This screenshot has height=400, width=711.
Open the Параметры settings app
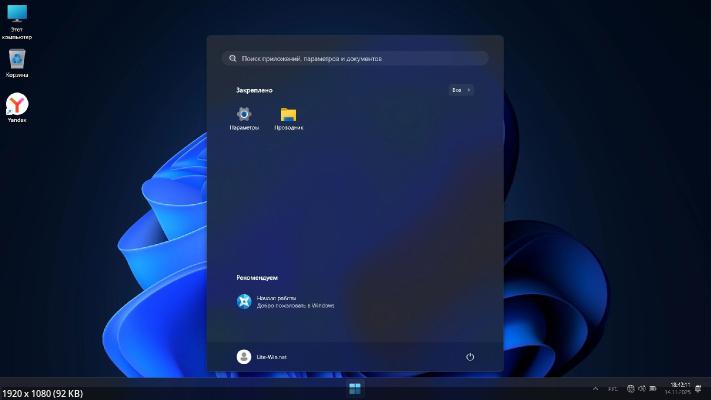point(243,115)
